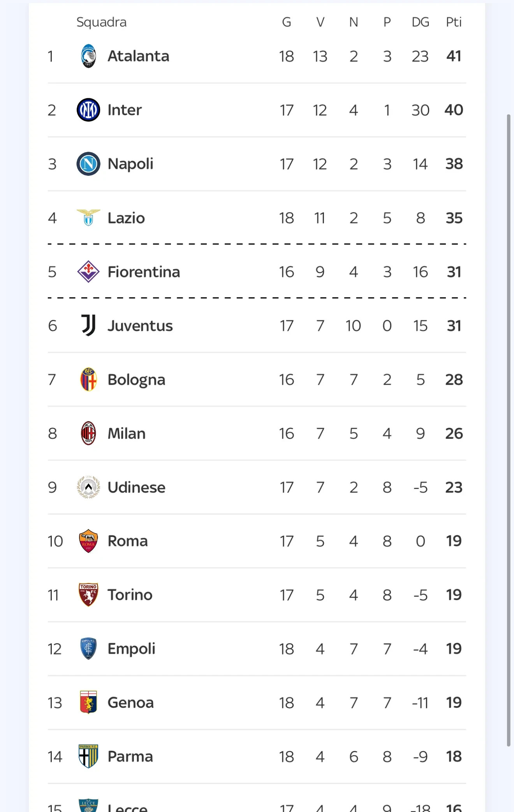Select the Bologna club crest
Screen dimensions: 514x812
(x=88, y=379)
